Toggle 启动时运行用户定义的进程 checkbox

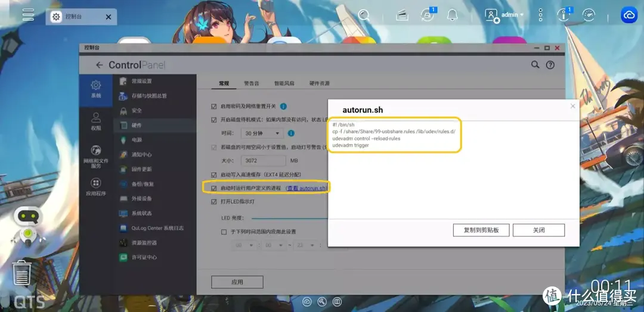(213, 188)
